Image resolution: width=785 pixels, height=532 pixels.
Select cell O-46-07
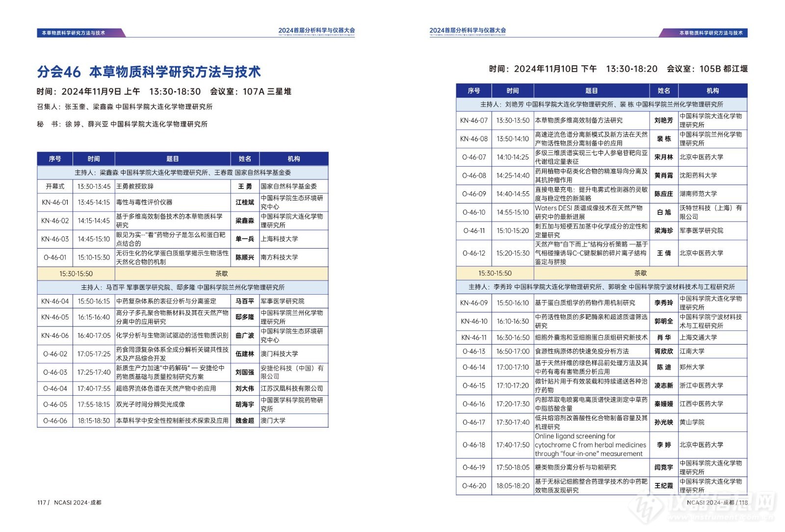474,157
